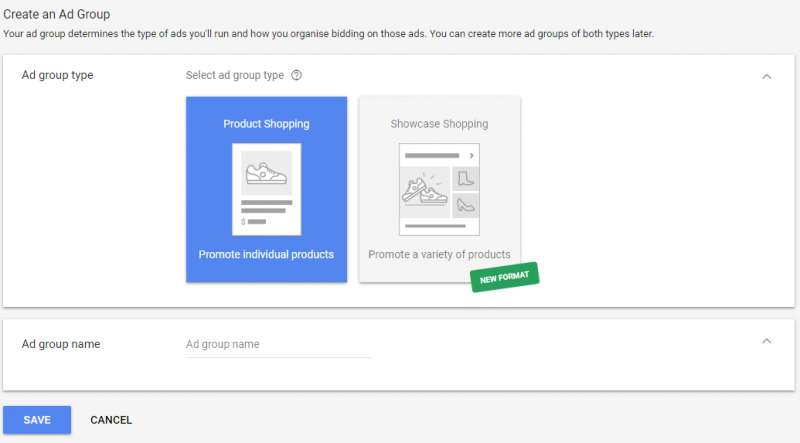Click the green NEW FORMAT badge
The height and width of the screenshot is (443, 800).
[505, 277]
